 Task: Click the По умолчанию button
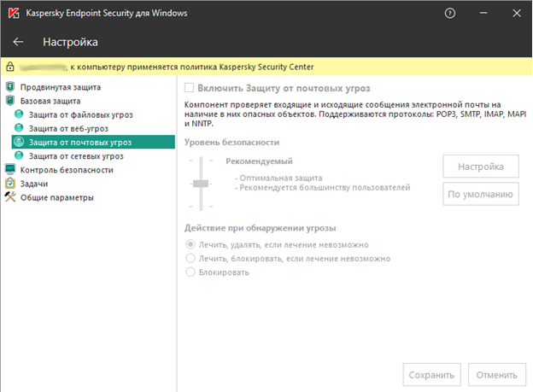pos(481,194)
